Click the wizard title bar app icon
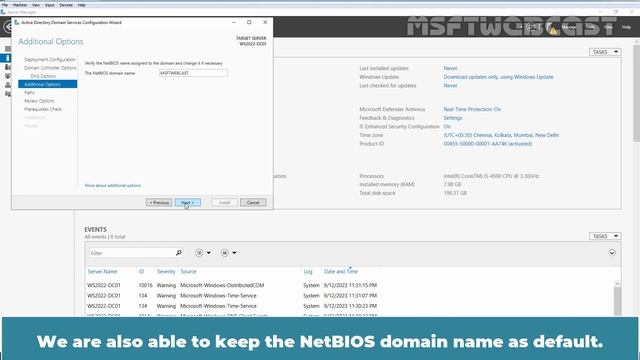 [x=16, y=22]
